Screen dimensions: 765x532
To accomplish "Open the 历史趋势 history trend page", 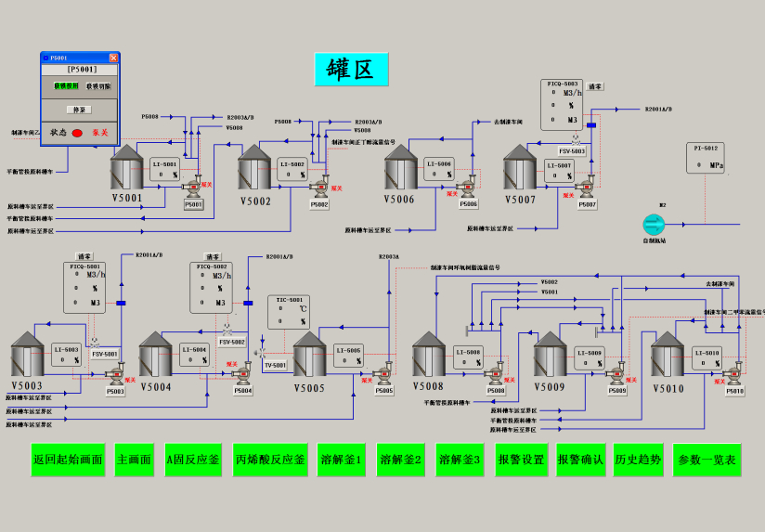I will 639,460.
